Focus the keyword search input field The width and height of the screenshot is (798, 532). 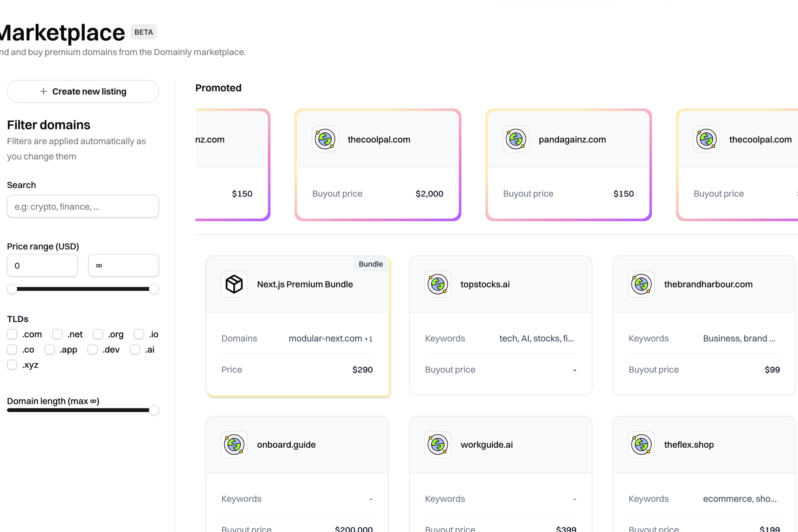point(83,206)
